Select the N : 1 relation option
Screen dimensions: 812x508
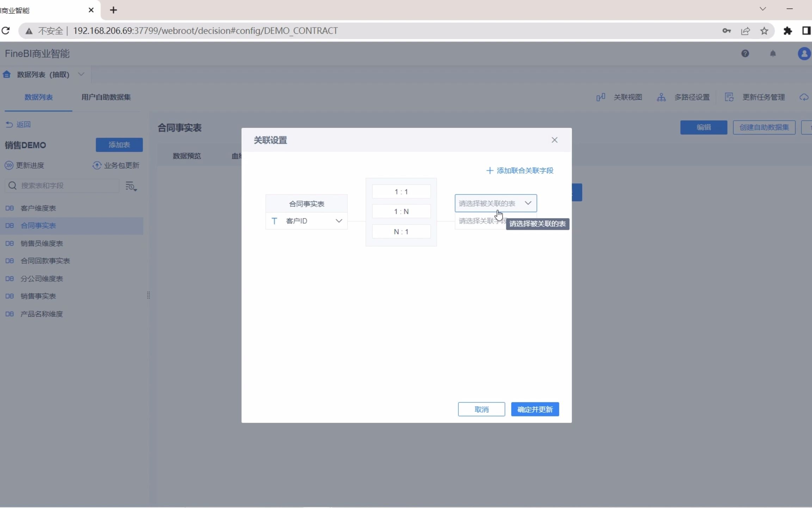(x=401, y=232)
